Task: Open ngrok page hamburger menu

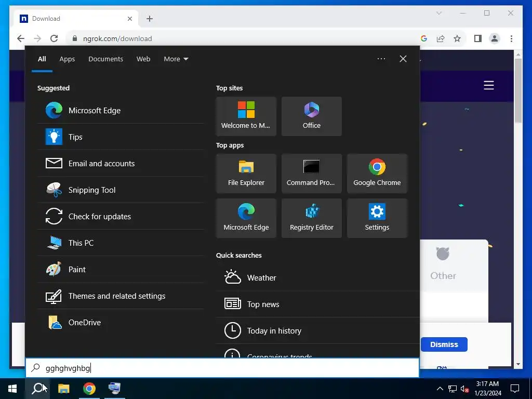Action: coord(488,85)
